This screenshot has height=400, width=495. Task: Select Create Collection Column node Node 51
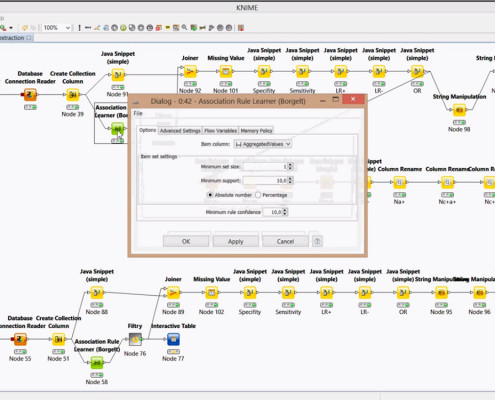pyautogui.click(x=59, y=339)
